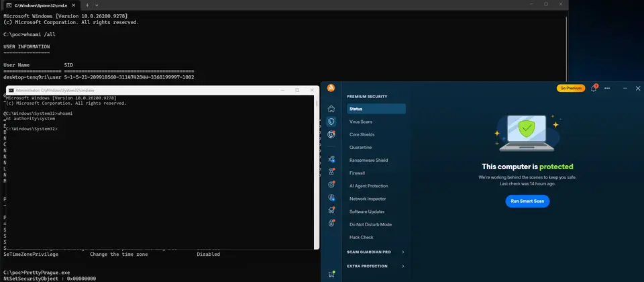Open Avast notifications bell
This screenshot has height=282, width=644.
tap(594, 89)
